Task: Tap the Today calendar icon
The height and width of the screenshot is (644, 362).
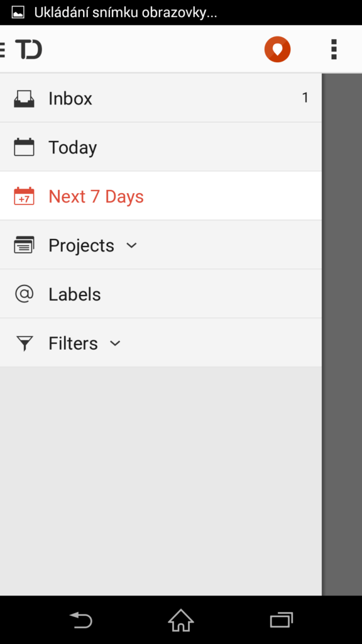Action: (24, 147)
